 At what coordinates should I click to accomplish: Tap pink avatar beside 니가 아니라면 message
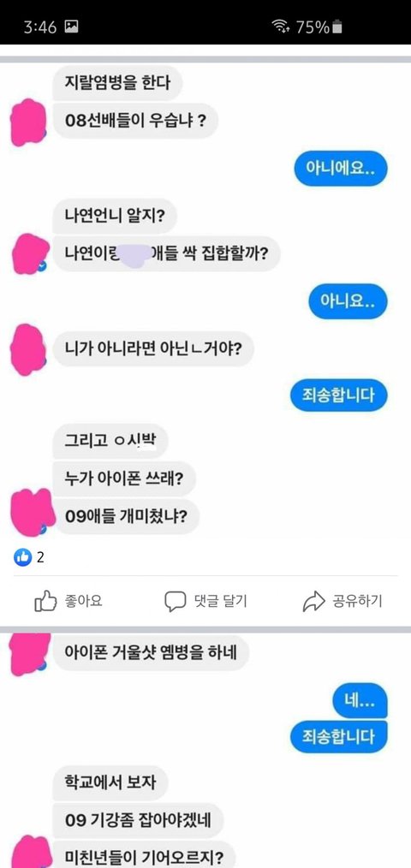tap(27, 350)
